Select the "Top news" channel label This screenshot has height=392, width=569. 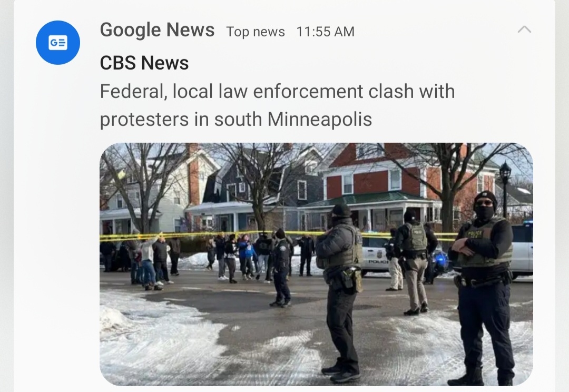[x=256, y=32]
